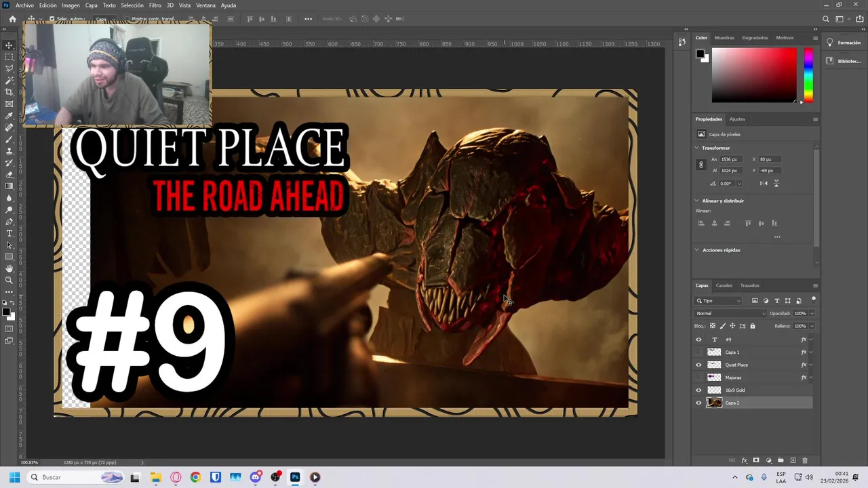Show the Majoras layer
The image size is (868, 488).
698,378
